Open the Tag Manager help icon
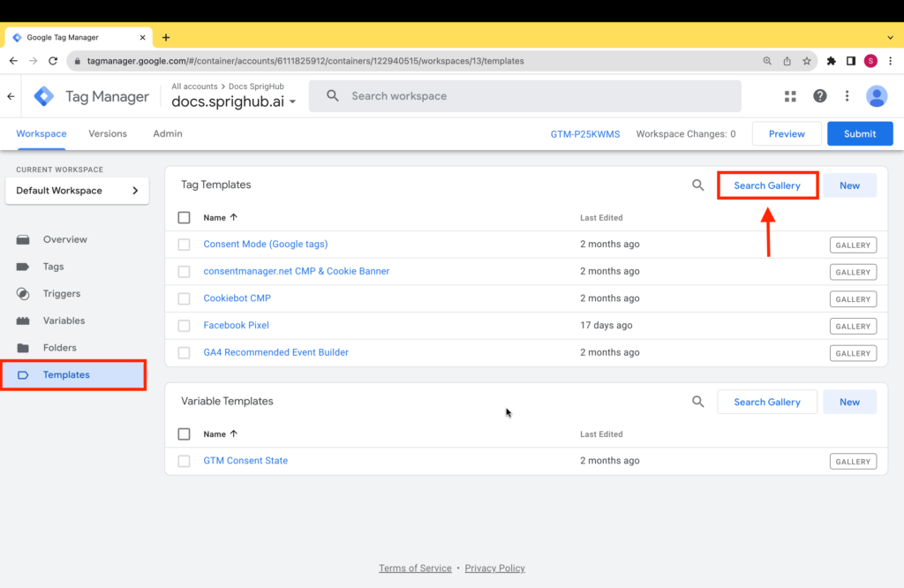 coord(821,95)
